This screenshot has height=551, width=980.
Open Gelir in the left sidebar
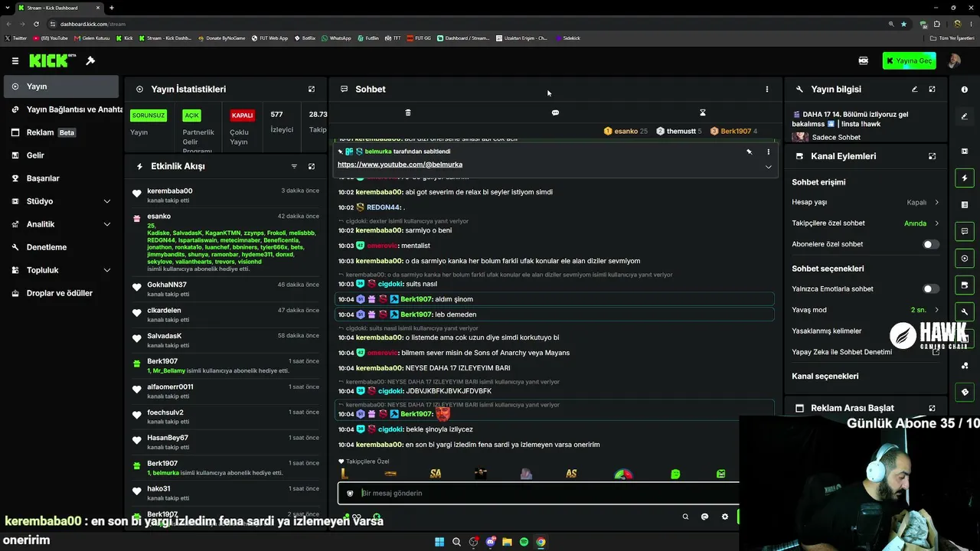tap(61, 155)
